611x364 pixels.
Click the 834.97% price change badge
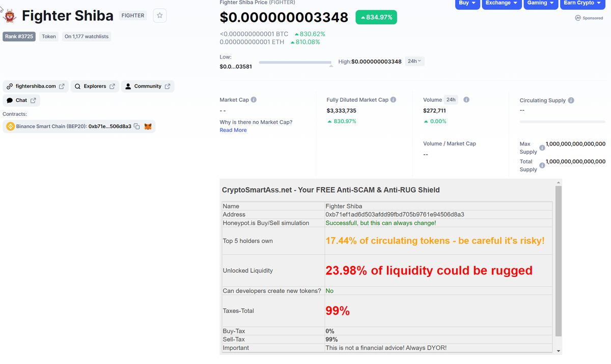(376, 17)
